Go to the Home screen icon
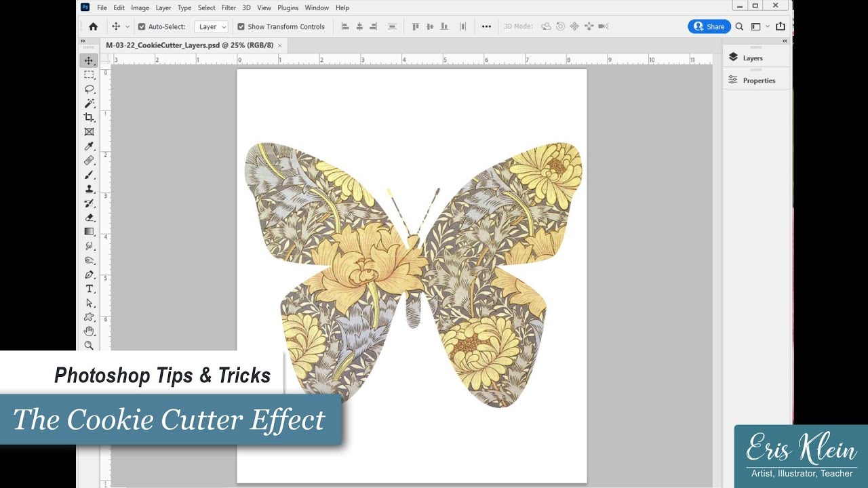The width and height of the screenshot is (868, 488). (x=93, y=26)
